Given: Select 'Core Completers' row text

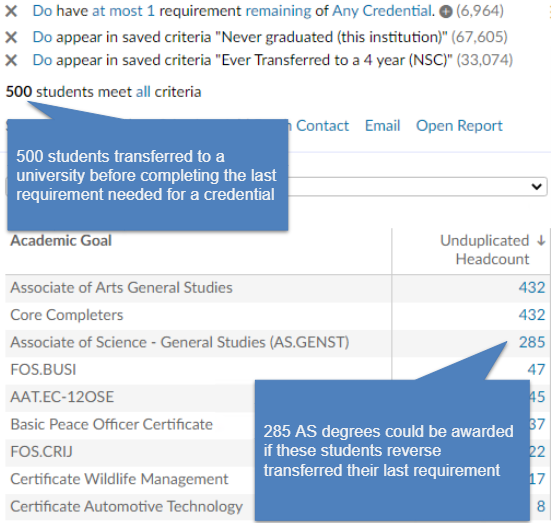Looking at the screenshot, I should [x=67, y=315].
